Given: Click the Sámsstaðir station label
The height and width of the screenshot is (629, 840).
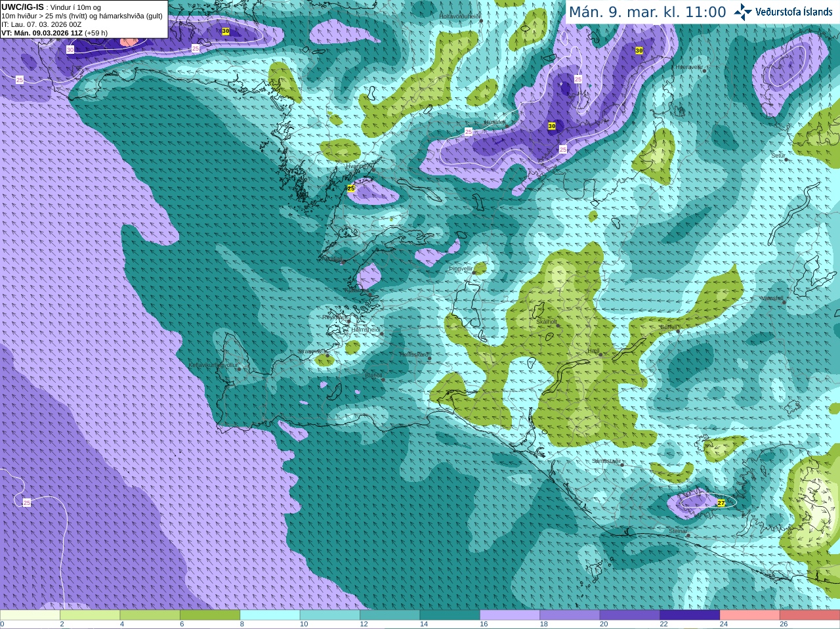Looking at the screenshot, I should (606, 461).
